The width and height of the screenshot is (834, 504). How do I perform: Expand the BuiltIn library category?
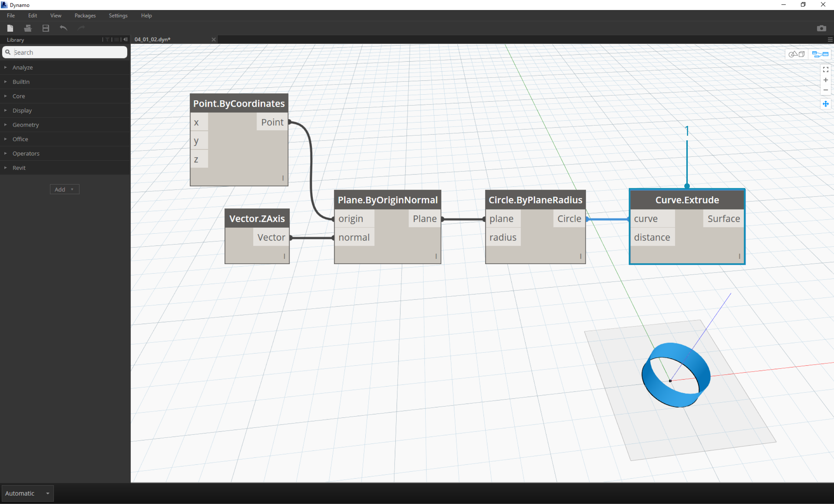pos(65,81)
